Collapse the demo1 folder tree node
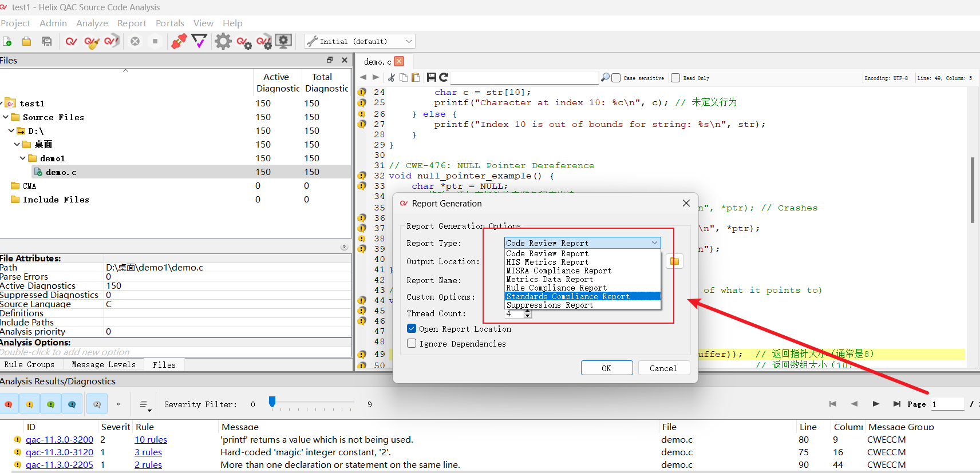This screenshot has width=980, height=473. pyautogui.click(x=22, y=158)
